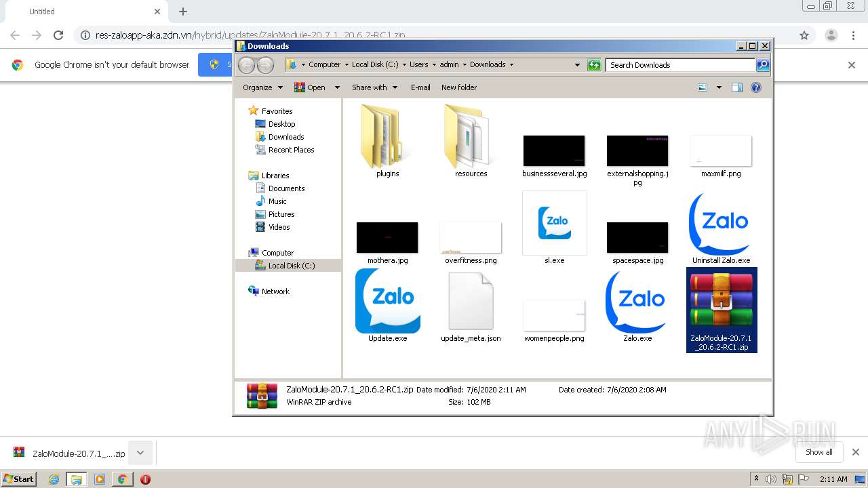Select the Update.exe icon
This screenshot has height=488, width=868.
pyautogui.click(x=388, y=301)
